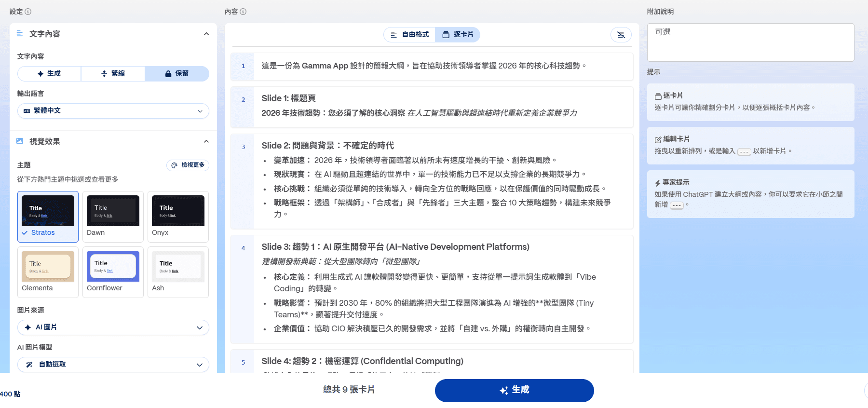Click the language flag icon in 繁體中文 field

27,111
